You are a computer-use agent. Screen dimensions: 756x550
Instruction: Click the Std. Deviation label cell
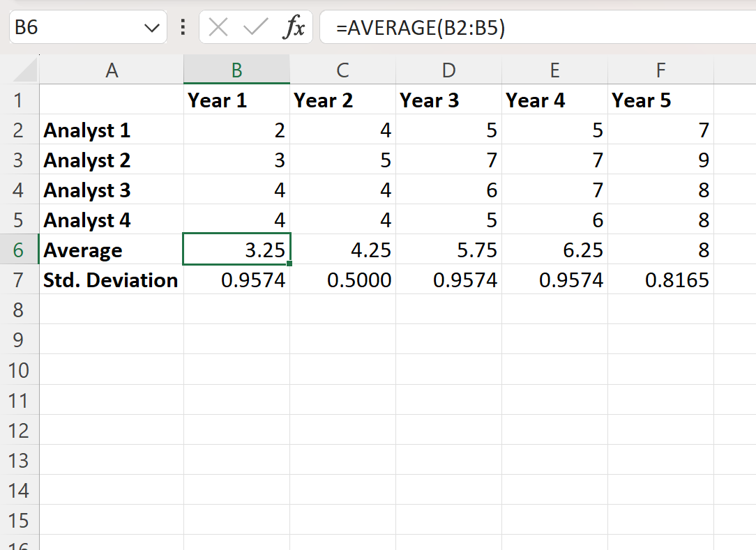click(112, 280)
